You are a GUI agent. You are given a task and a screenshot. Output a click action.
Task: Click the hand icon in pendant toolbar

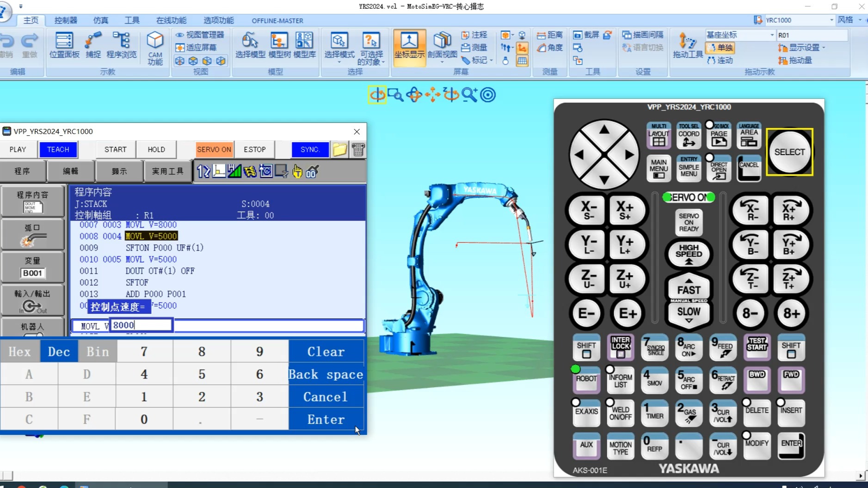(297, 171)
